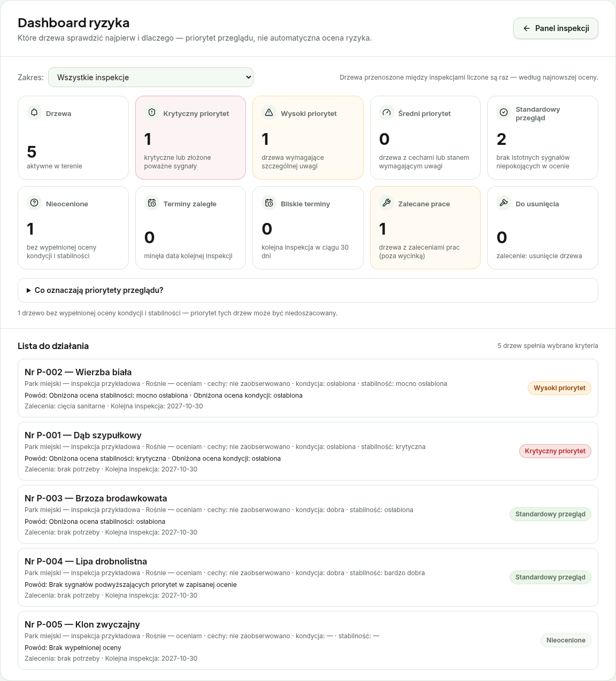The width and height of the screenshot is (616, 681).
Task: Click text 'drzewa z zaleceniami prac (poza wycinką)'
Action: (x=419, y=252)
